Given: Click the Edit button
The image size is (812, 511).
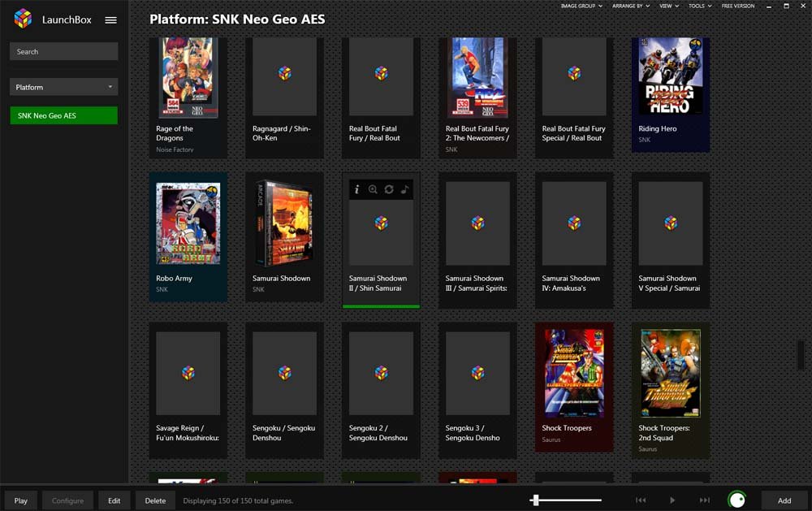Looking at the screenshot, I should (x=114, y=500).
